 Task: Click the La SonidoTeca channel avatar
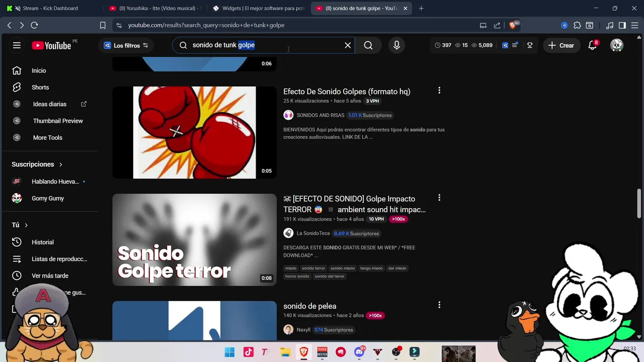[288, 233]
